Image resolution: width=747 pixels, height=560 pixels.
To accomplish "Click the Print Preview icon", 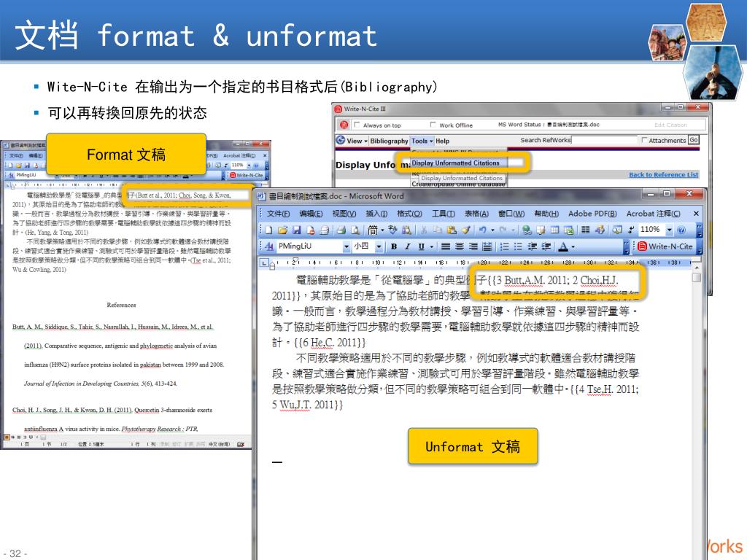I will pos(355,230).
